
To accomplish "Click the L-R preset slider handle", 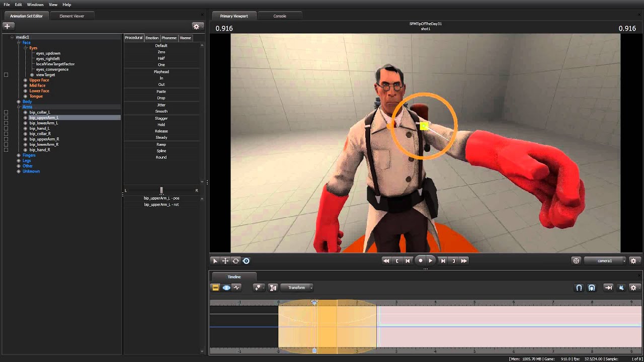I will [x=162, y=190].
